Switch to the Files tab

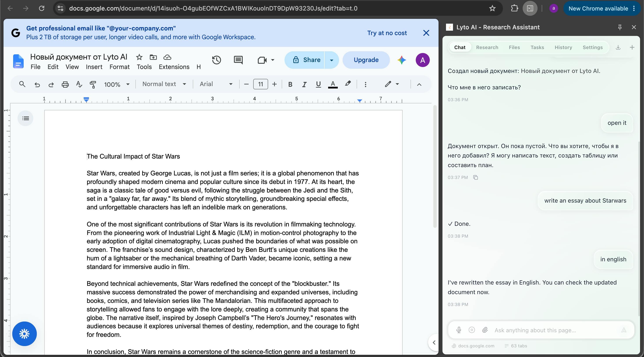point(514,47)
